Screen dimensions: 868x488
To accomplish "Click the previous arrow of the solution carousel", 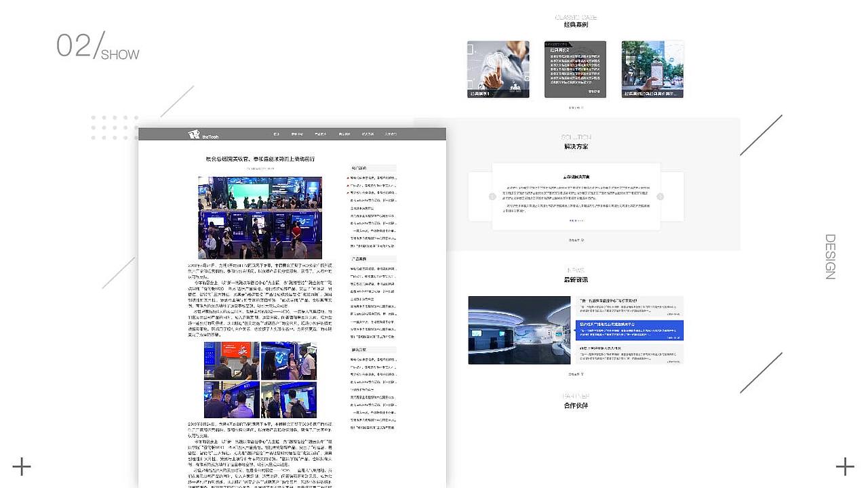I will [493, 197].
